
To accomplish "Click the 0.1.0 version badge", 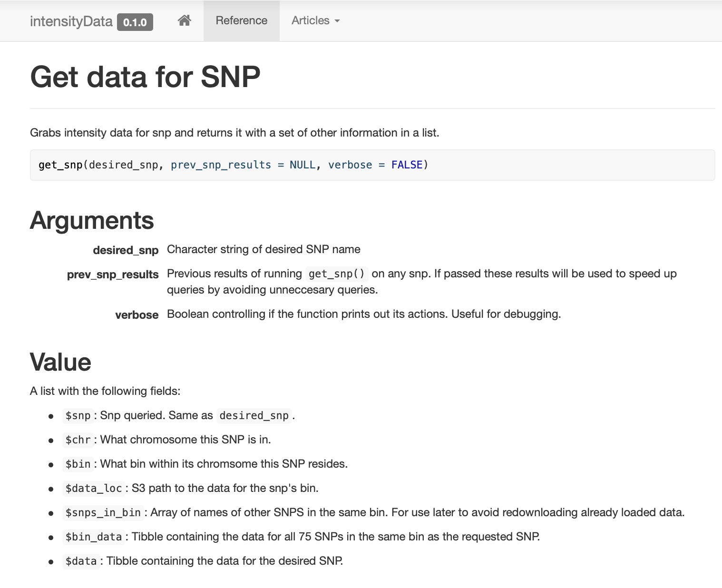I will tap(135, 22).
